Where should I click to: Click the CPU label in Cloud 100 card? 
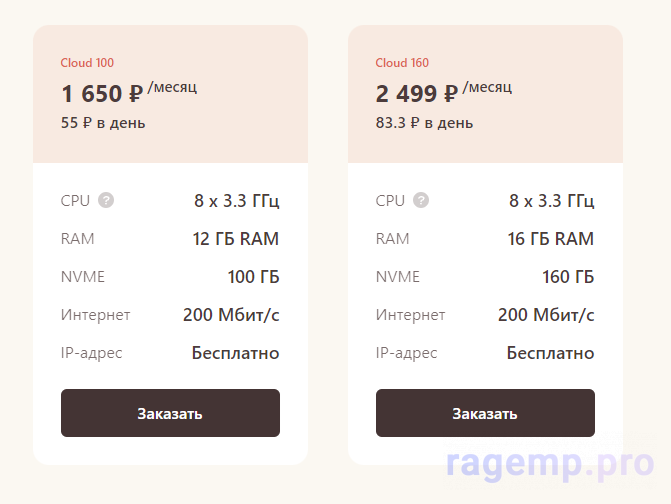coord(75,201)
